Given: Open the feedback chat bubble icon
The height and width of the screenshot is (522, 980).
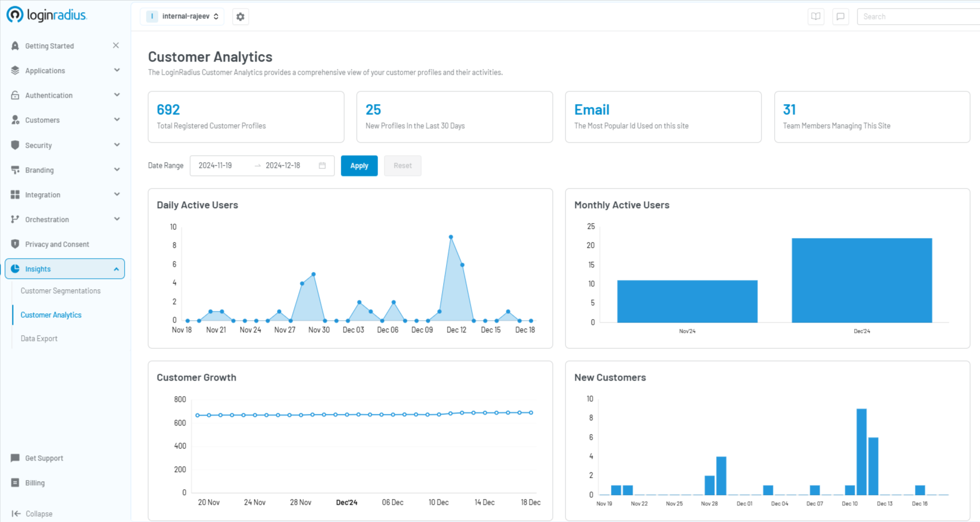Looking at the screenshot, I should click(x=840, y=17).
